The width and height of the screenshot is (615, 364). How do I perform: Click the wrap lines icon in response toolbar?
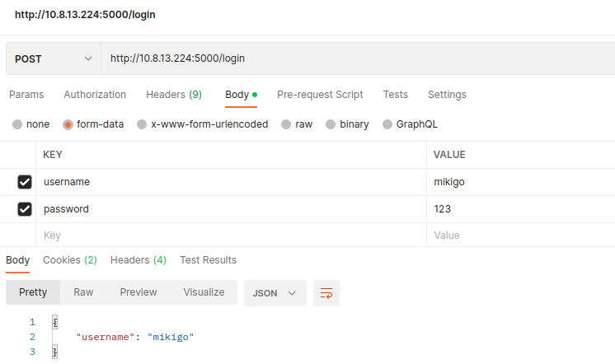click(326, 293)
